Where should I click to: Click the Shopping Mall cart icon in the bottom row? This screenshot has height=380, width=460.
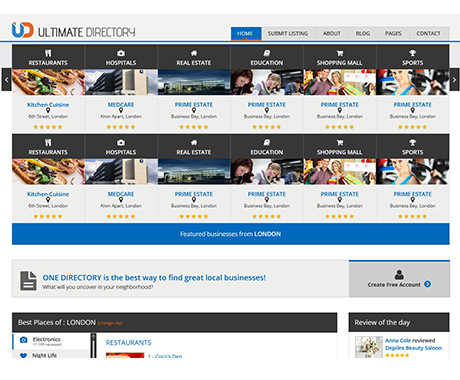(x=340, y=142)
